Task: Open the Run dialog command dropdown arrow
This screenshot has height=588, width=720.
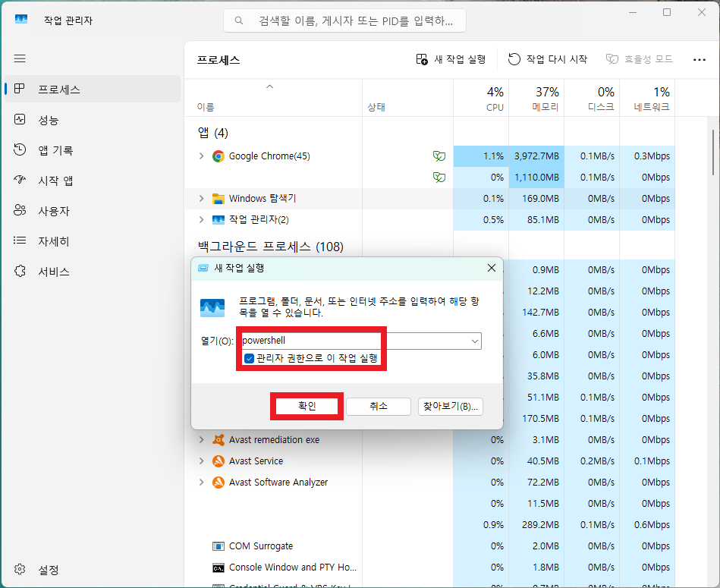Action: [x=475, y=341]
